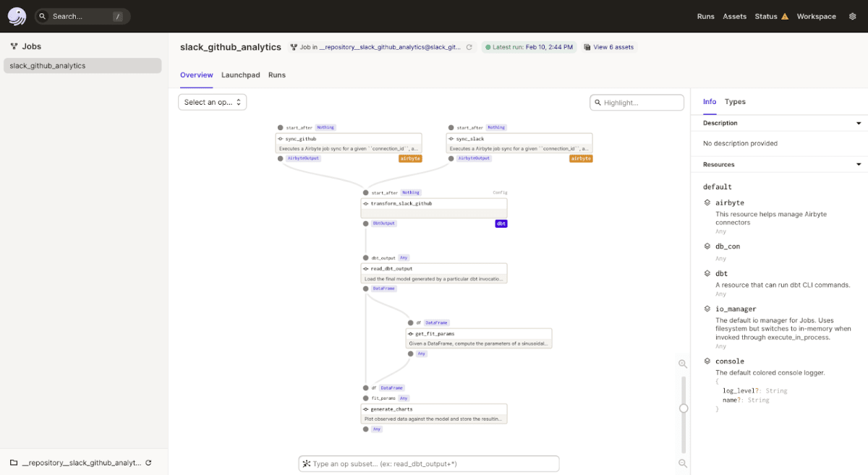The height and width of the screenshot is (475, 868).
Task: Click the airbyte tag on sync_github
Action: point(410,158)
